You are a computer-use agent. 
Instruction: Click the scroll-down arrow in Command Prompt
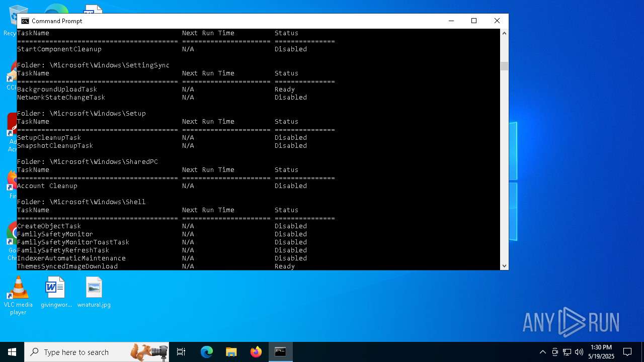tap(504, 266)
